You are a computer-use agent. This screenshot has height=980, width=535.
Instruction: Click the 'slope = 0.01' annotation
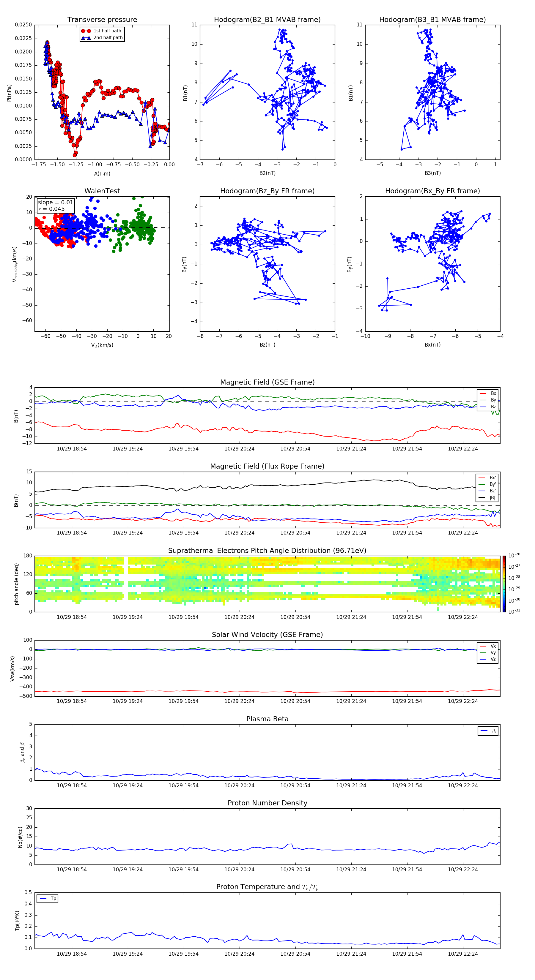(56, 203)
